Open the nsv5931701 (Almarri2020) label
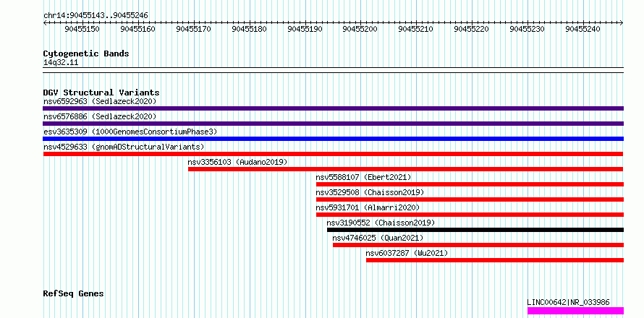 [368, 207]
